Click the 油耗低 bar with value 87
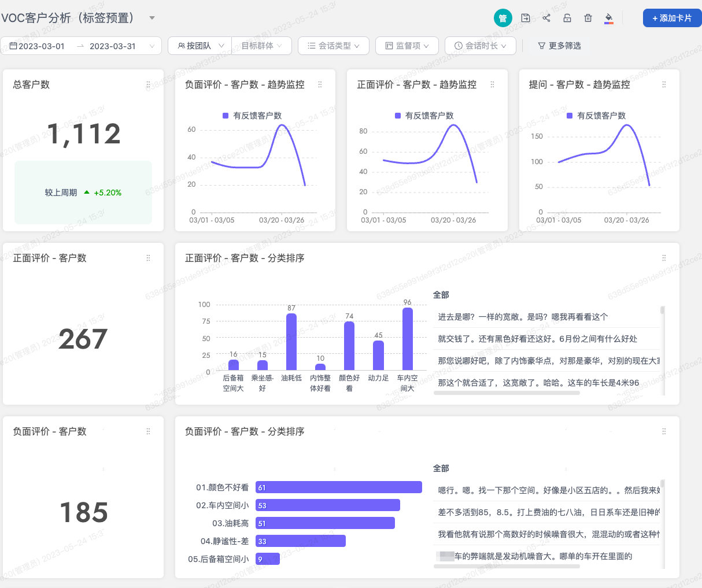The height and width of the screenshot is (588, 702). [x=291, y=342]
